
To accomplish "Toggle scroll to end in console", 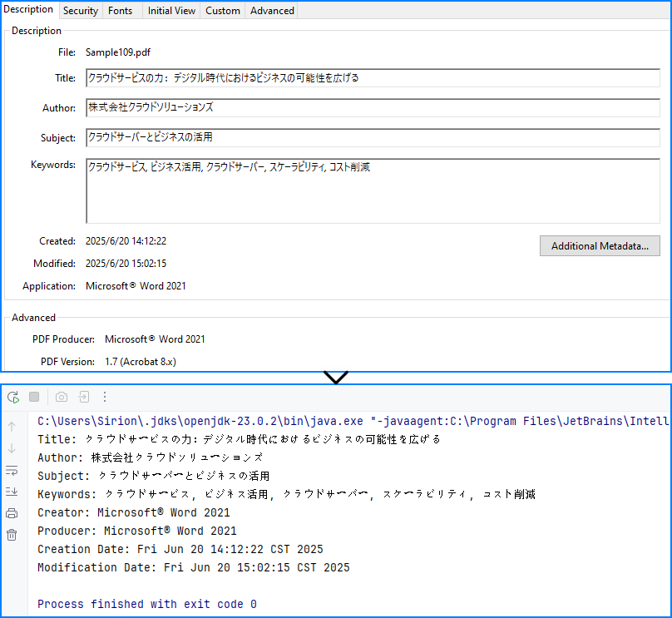I will (x=12, y=492).
